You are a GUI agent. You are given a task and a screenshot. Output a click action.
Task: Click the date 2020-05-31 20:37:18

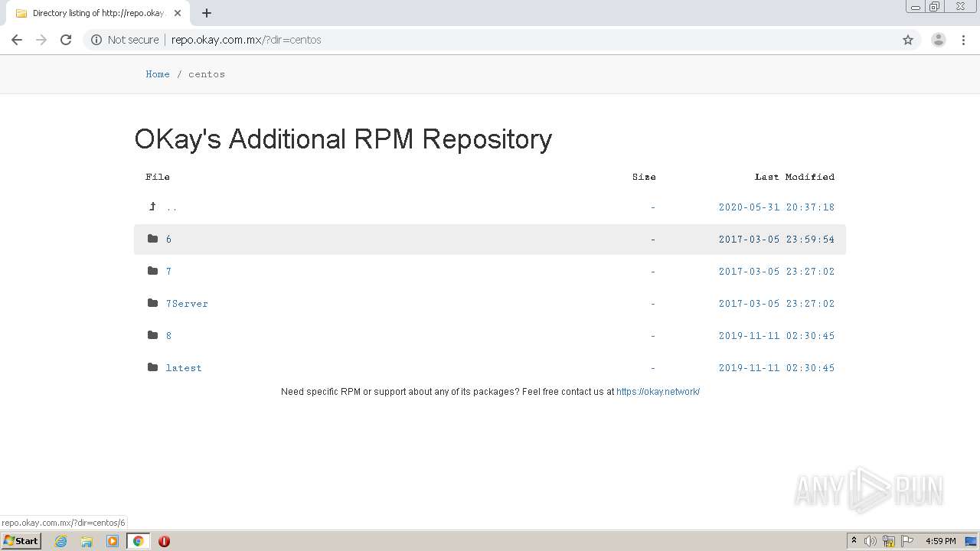[x=776, y=207]
